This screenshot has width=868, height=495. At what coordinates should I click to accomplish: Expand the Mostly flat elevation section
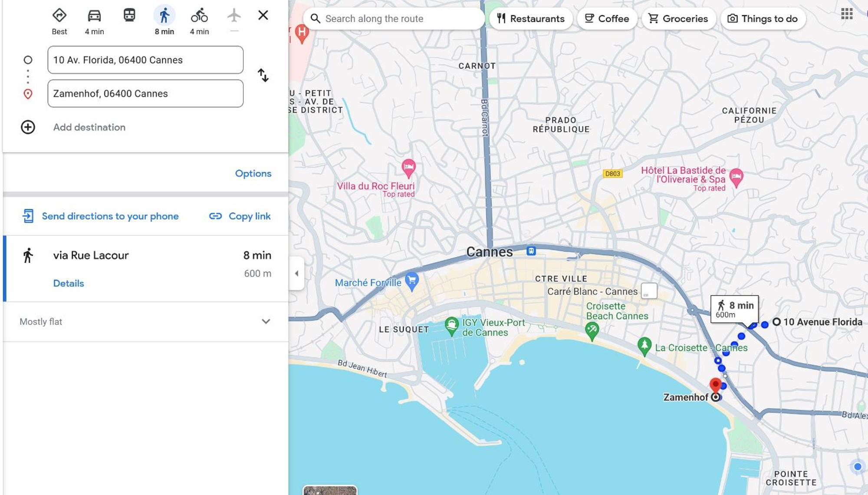pyautogui.click(x=145, y=322)
